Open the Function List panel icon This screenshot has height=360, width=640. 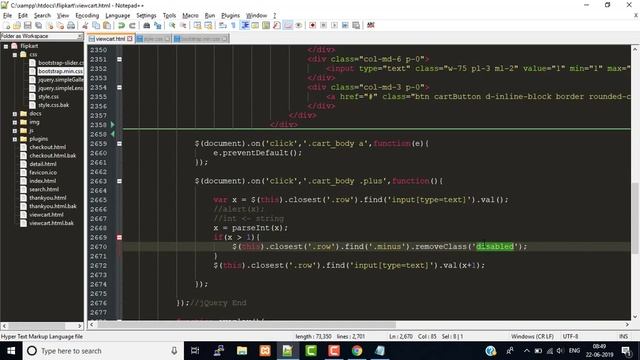coord(276,25)
